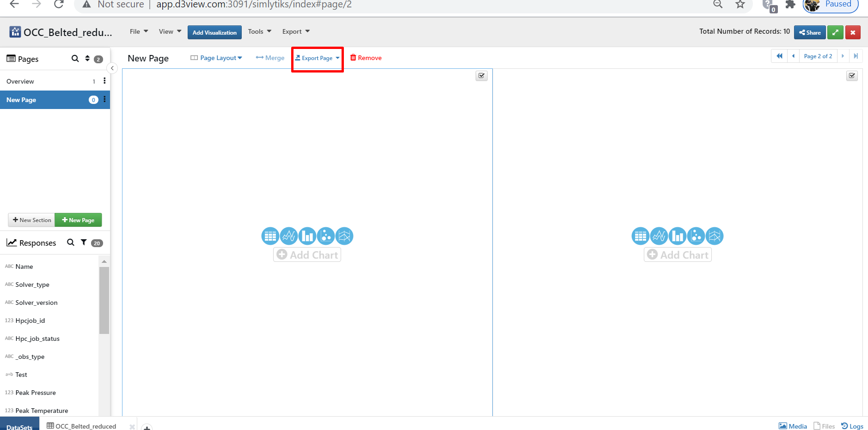
Task: Toggle the right panel selection checkbox
Action: [852, 76]
